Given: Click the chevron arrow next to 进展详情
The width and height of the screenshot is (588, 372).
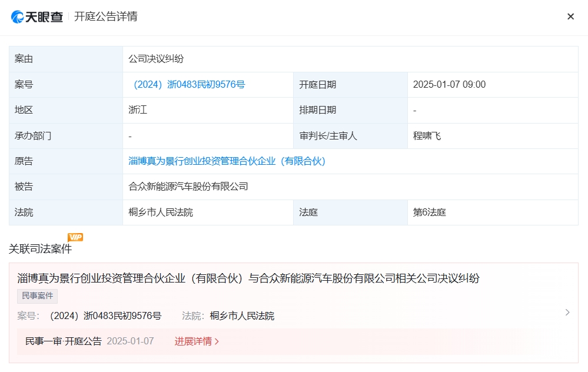Looking at the screenshot, I should 217,341.
